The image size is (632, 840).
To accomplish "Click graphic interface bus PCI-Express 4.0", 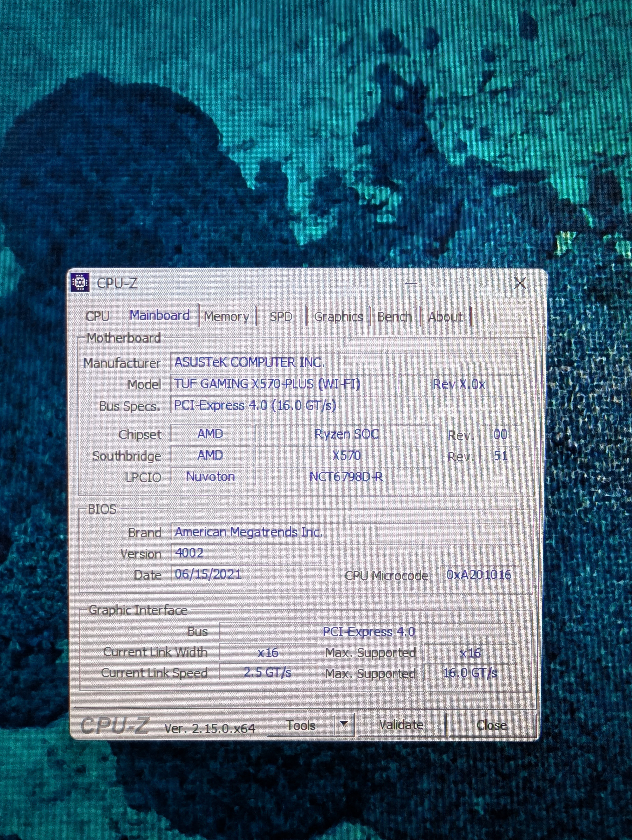I will [x=368, y=632].
